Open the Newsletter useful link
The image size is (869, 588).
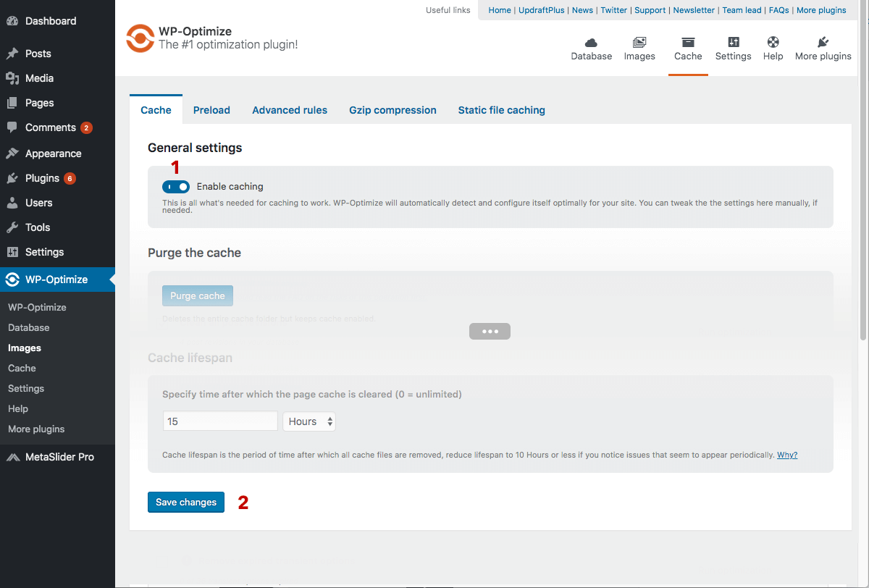tap(694, 10)
